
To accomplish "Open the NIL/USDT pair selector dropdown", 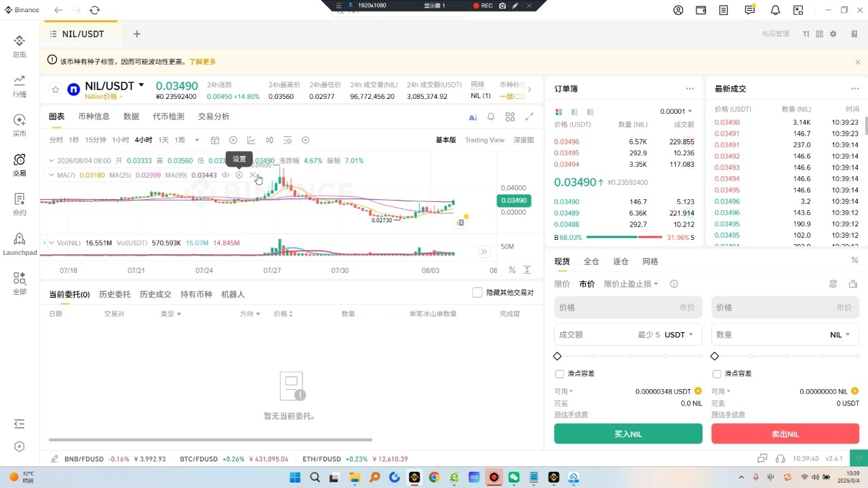I will (x=141, y=85).
